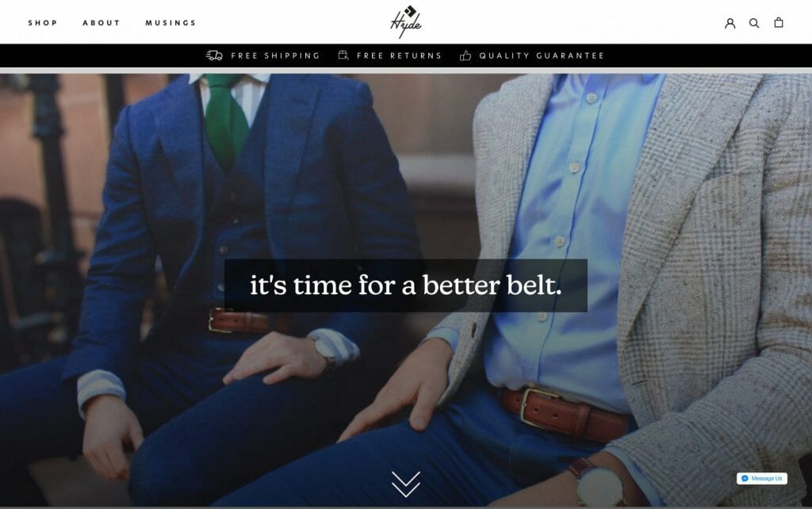Click the FREE RETURNS text
812x509 pixels.
coord(399,55)
